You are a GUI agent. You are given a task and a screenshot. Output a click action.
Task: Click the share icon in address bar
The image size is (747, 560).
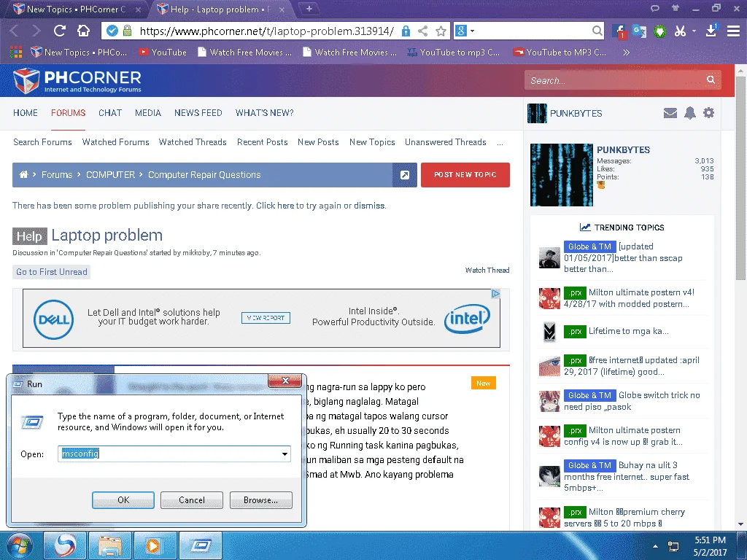coord(422,31)
